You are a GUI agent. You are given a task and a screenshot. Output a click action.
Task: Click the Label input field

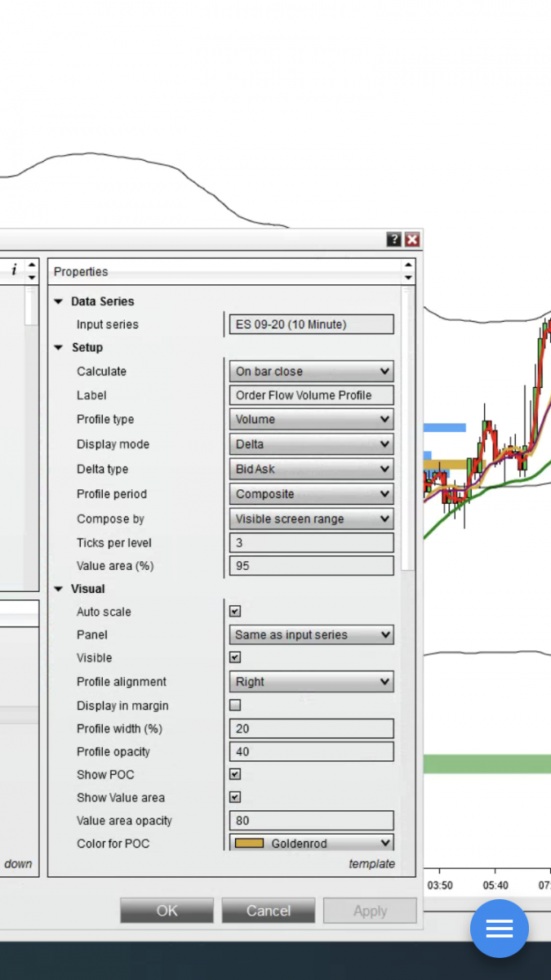pyautogui.click(x=311, y=395)
